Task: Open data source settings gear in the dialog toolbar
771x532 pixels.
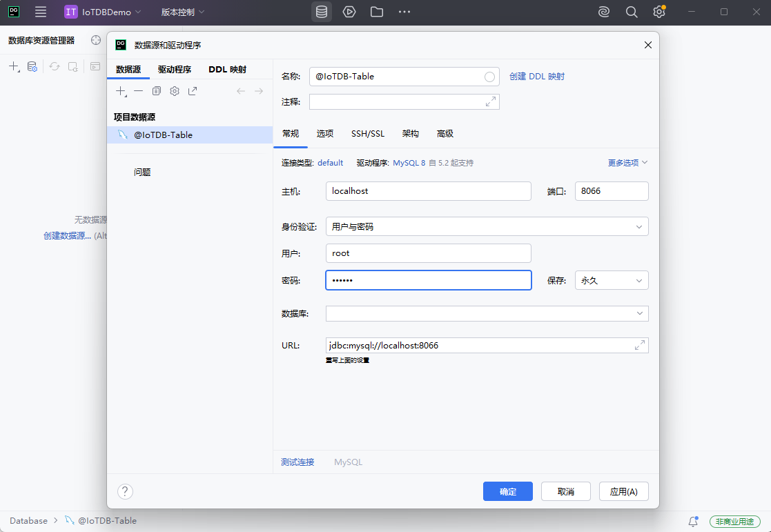Action: coord(175,90)
